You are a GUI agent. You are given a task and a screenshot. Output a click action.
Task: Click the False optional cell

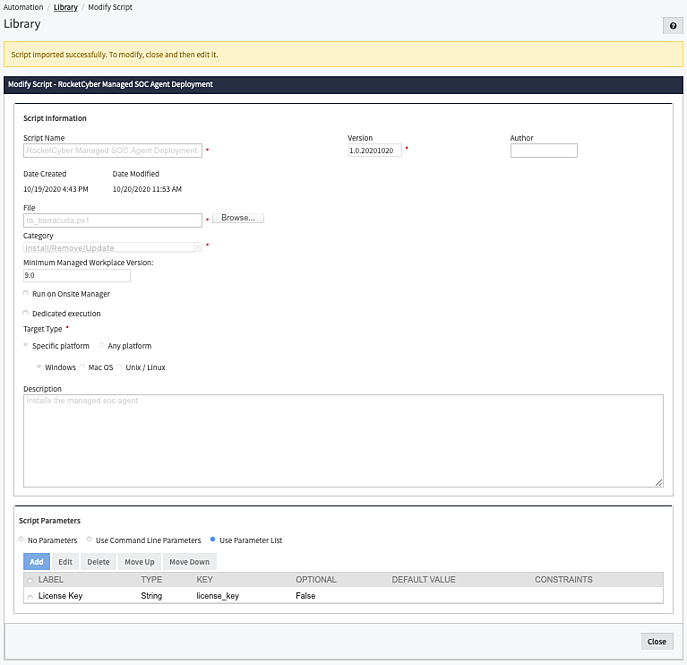[305, 596]
